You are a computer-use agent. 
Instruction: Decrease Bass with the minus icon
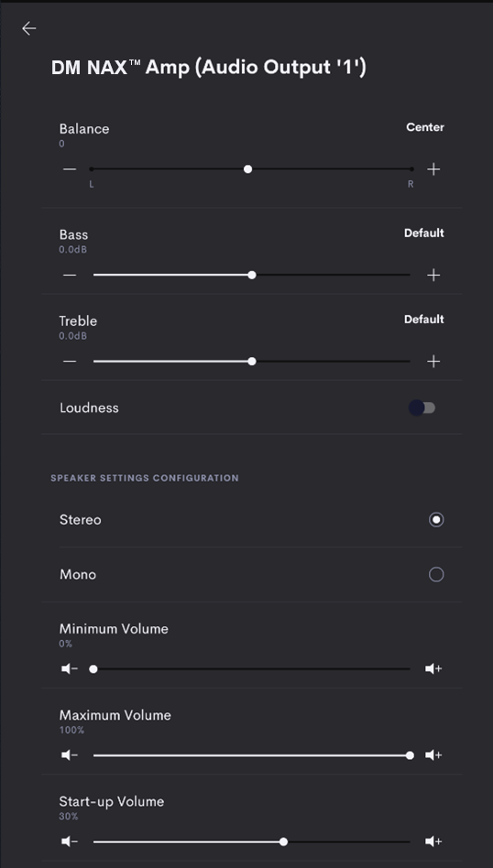(x=70, y=275)
